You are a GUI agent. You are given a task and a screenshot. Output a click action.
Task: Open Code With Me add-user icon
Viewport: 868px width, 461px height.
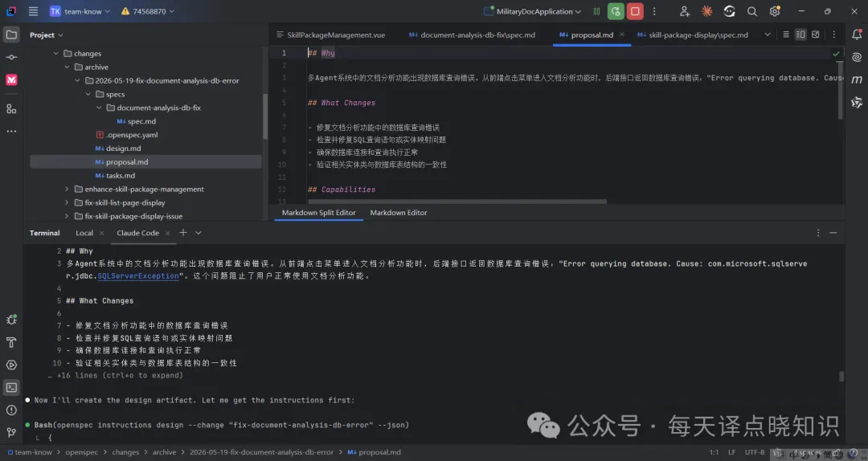(685, 11)
